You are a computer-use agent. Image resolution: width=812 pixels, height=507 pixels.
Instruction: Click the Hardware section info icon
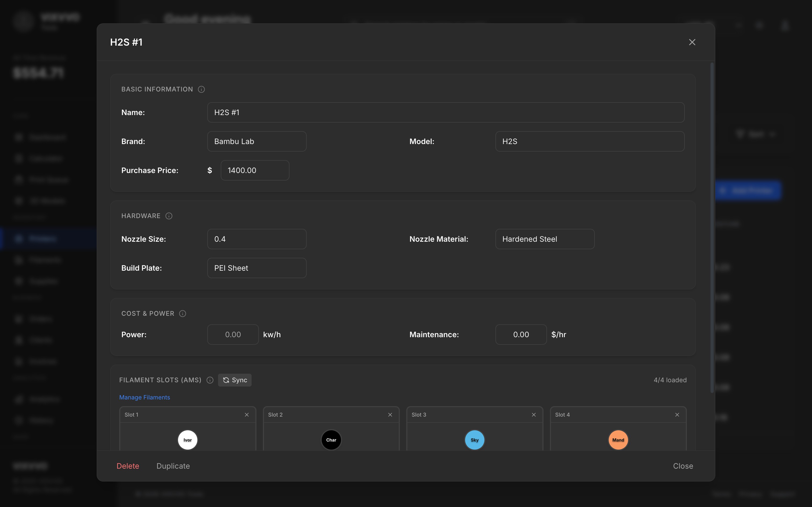point(169,216)
